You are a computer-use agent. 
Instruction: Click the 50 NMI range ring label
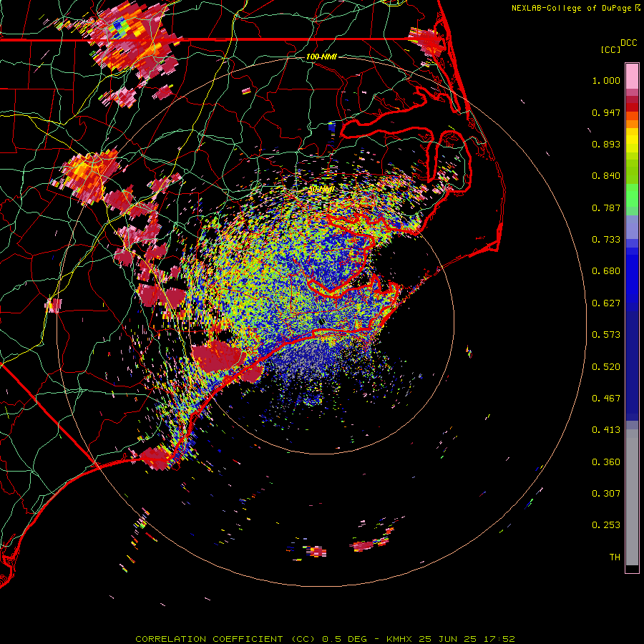click(321, 189)
